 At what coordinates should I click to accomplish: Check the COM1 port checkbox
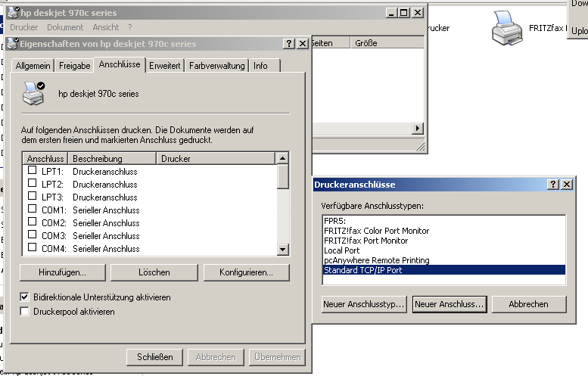click(33, 209)
